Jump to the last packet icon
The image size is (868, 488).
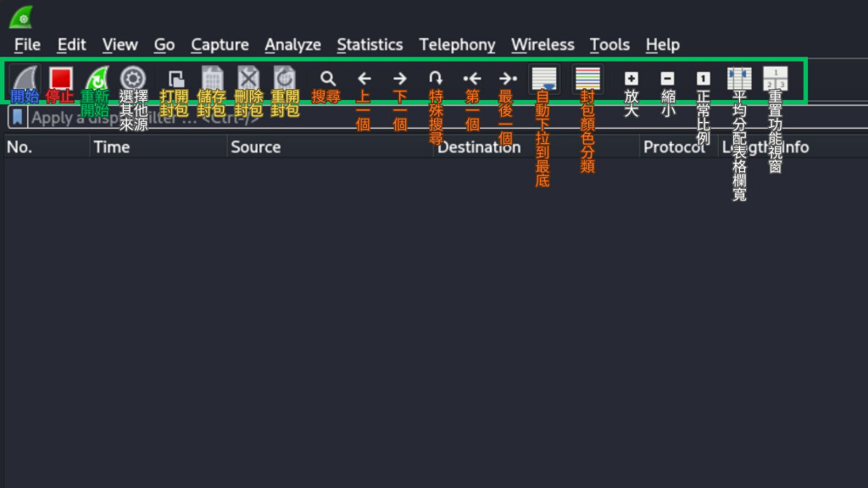point(508,79)
